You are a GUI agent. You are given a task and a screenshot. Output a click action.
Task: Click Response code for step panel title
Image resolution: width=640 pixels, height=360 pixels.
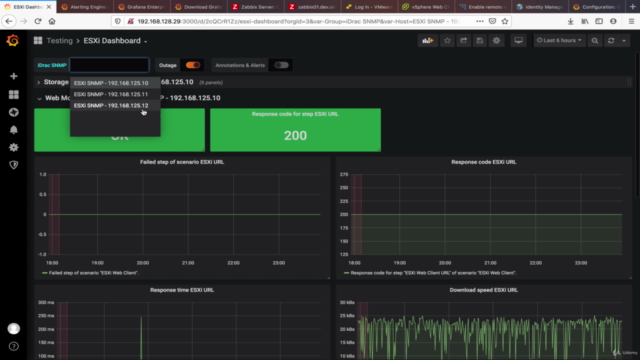[295, 114]
